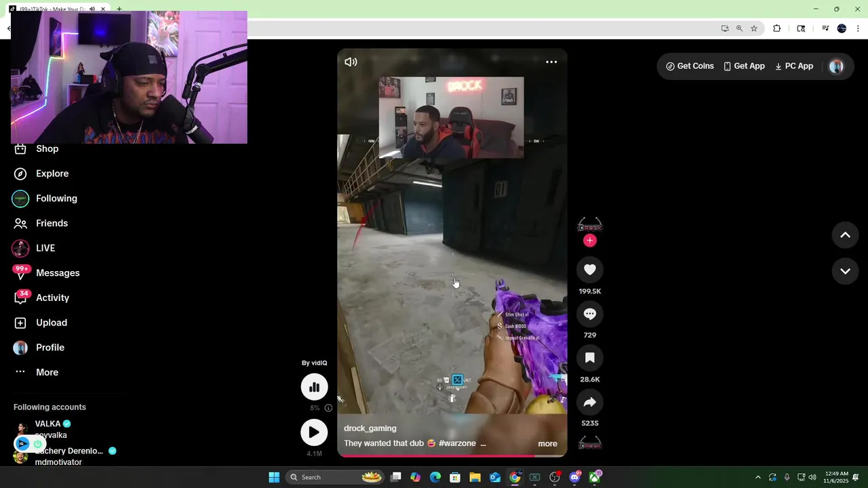Open File Explorer from the taskbar
Image resolution: width=868 pixels, height=488 pixels.
(475, 477)
